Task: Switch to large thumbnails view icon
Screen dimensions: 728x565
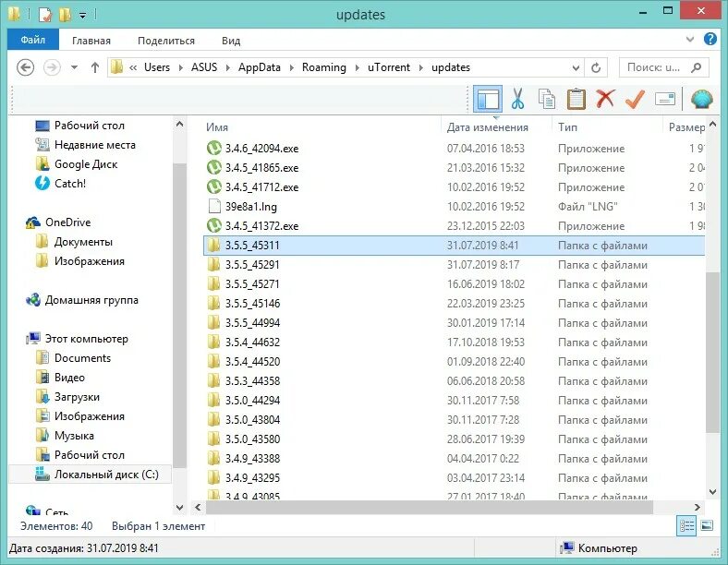Action: click(x=707, y=526)
